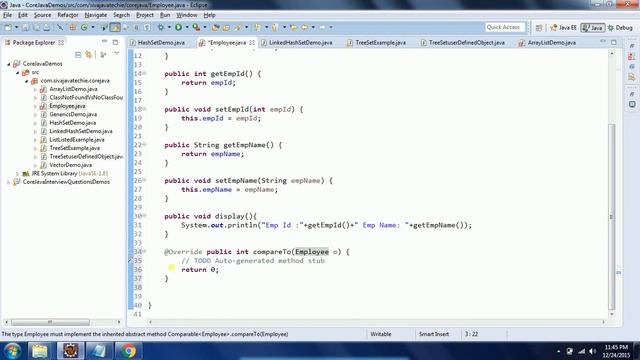Click the Last Edit Location arrow icon
This screenshot has height=360, width=640.
293,27
